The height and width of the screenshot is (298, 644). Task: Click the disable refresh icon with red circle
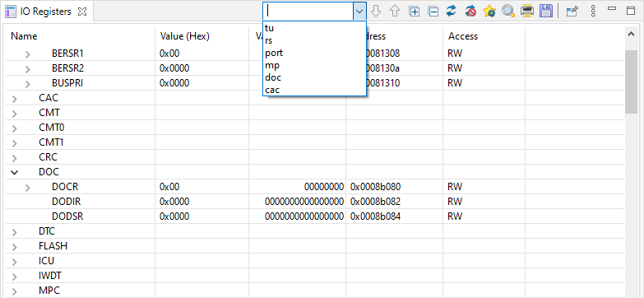point(470,12)
